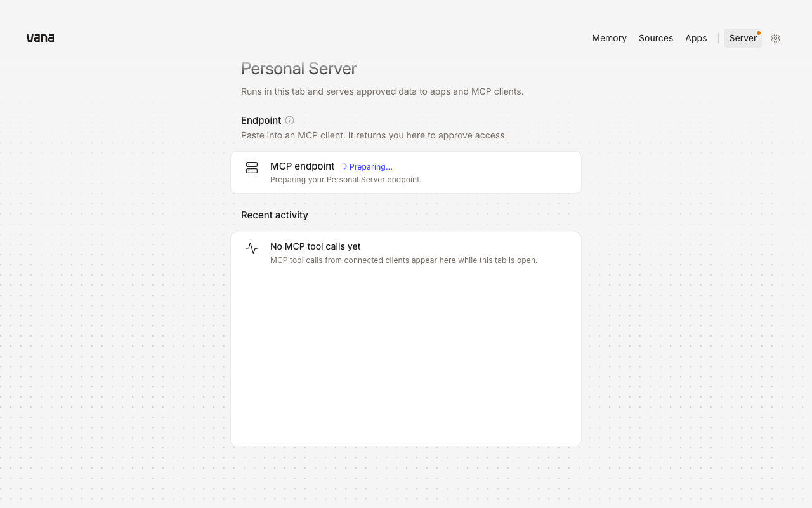Click the orange status dot on Server
The height and width of the screenshot is (508, 812).
[758, 33]
